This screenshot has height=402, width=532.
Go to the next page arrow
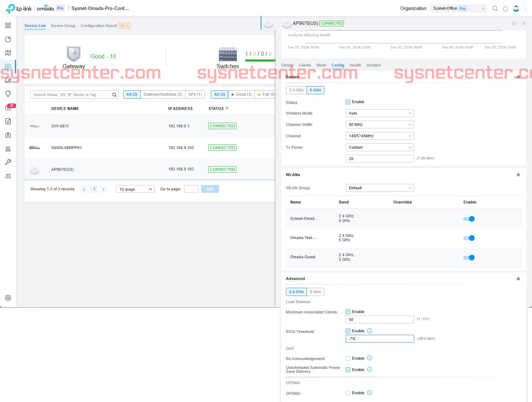tap(104, 189)
